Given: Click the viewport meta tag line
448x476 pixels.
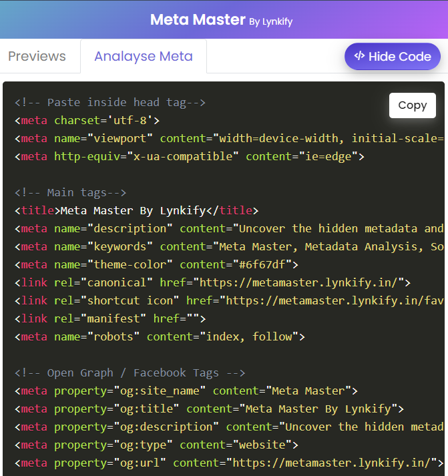Looking at the screenshot, I should 227,138.
